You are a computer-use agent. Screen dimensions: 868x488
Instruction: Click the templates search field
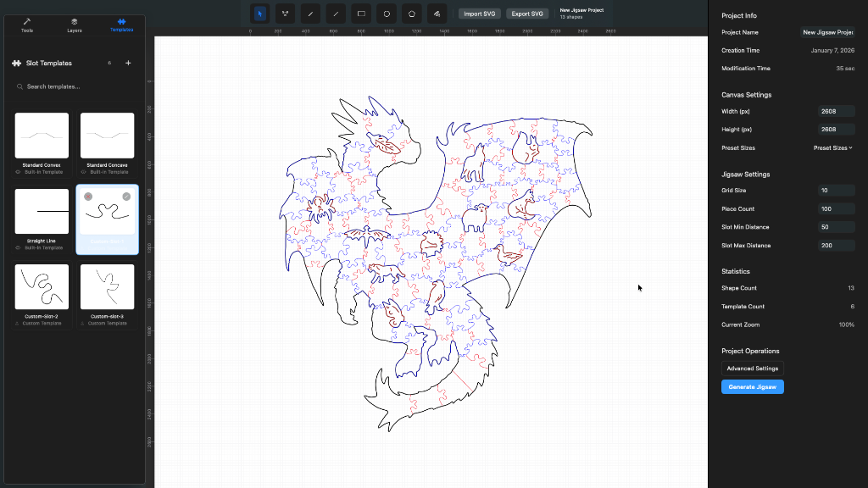pyautogui.click(x=74, y=86)
